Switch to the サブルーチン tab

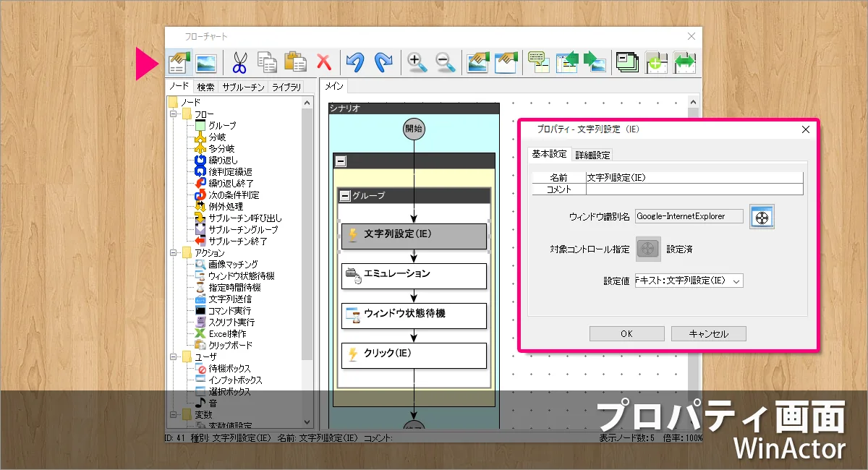tap(243, 87)
